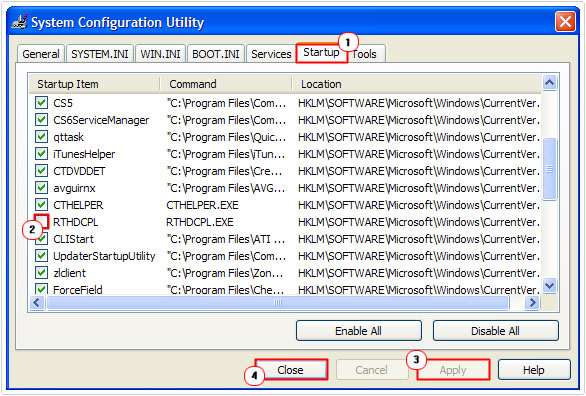Open Help for System Configuration
Screen dimensions: 586x396
click(x=534, y=370)
